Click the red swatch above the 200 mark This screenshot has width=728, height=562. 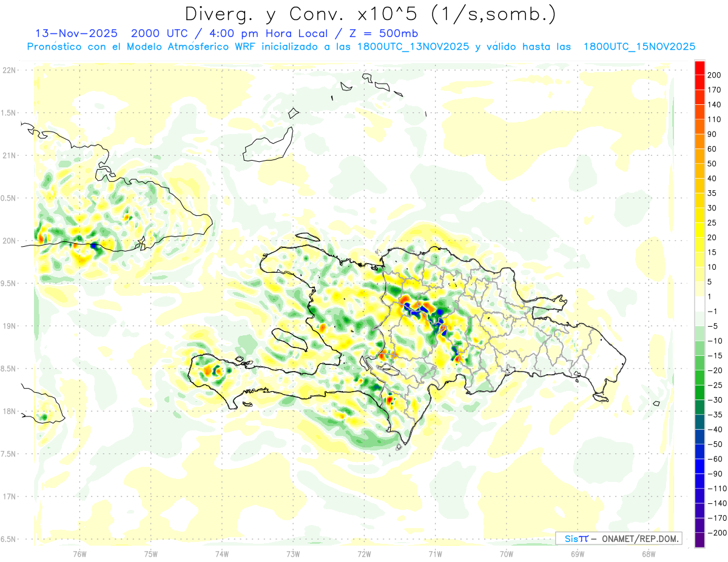tap(700, 68)
